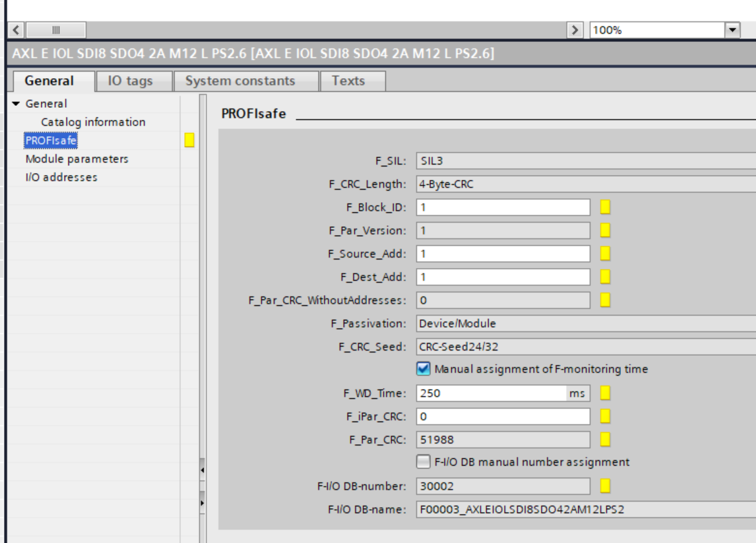The image size is (756, 543).
Task: Select I/O addresses in the tree
Action: click(61, 178)
